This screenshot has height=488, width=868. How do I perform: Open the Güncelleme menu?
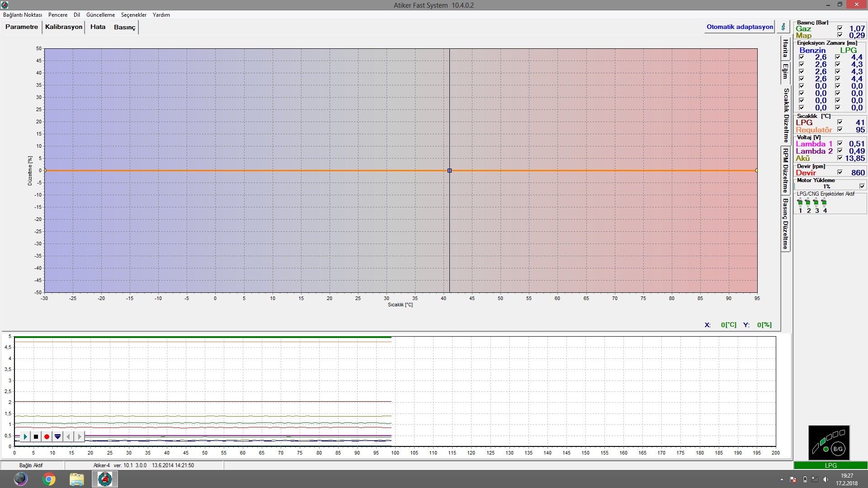pos(100,15)
